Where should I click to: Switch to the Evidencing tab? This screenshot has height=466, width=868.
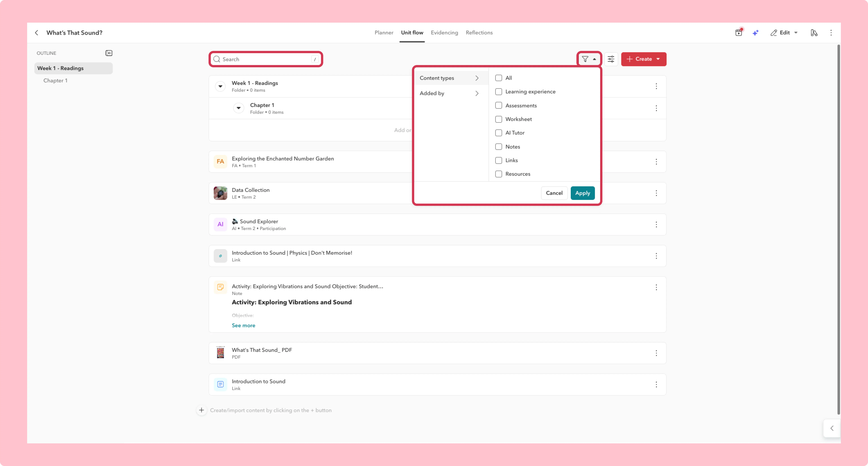pos(444,33)
